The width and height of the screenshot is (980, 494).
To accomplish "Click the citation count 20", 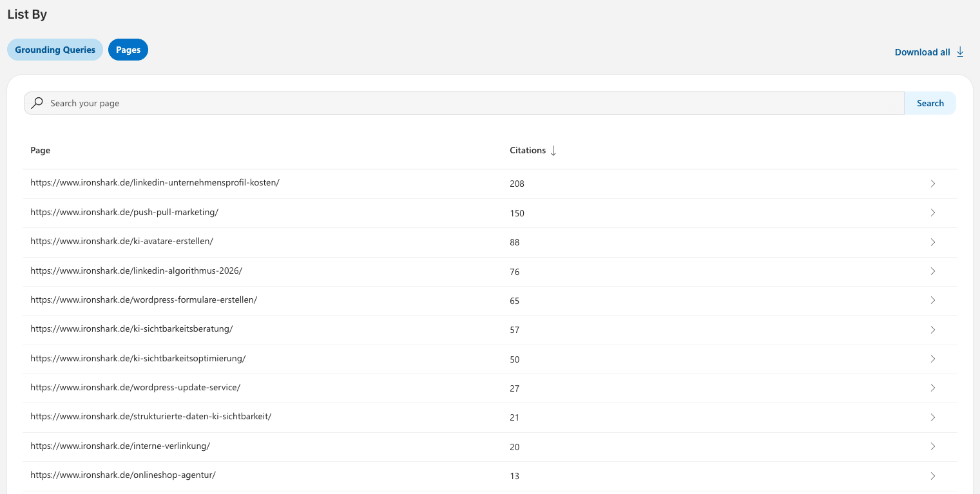I will click(514, 447).
